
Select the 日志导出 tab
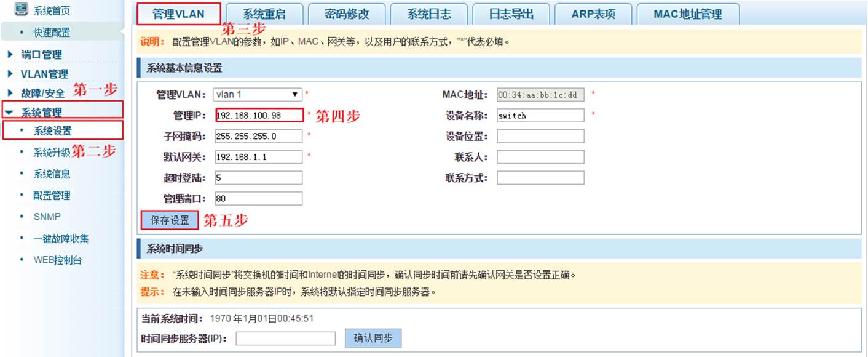coord(511,14)
